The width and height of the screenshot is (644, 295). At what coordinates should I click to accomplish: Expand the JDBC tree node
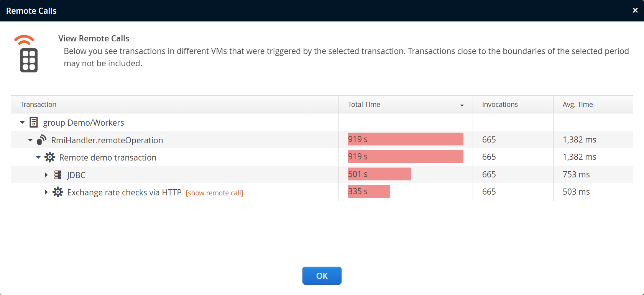coord(46,175)
